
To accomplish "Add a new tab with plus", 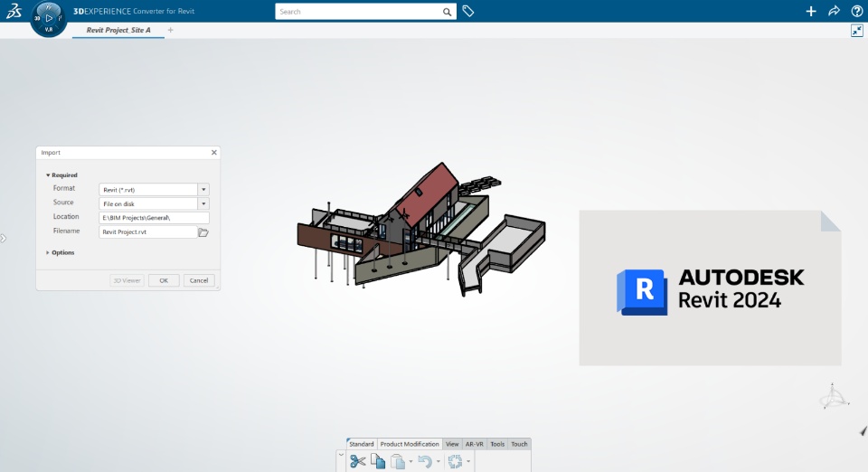I will [x=171, y=30].
